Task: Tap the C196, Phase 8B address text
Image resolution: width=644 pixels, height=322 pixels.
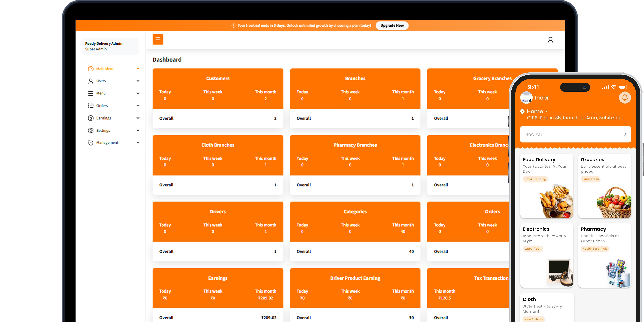Action: 575,118
